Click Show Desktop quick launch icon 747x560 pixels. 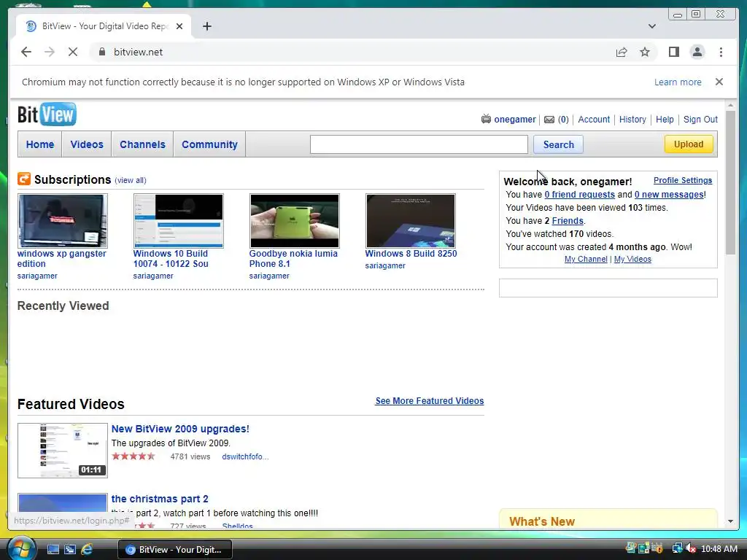coord(53,550)
